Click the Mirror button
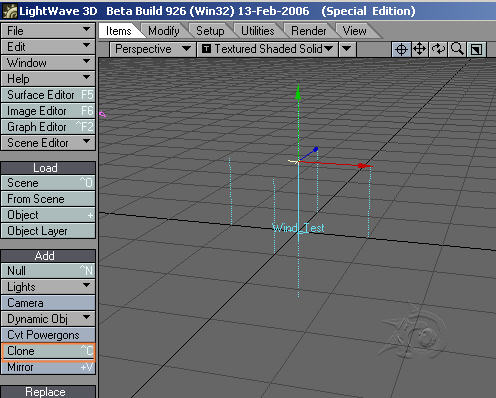Screen dimensions: 496x398 pyautogui.click(x=48, y=367)
